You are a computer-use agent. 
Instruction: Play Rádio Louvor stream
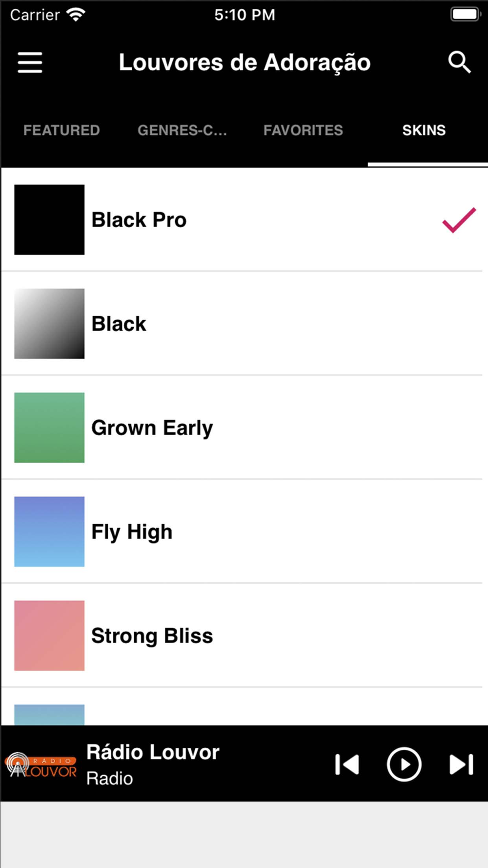(404, 764)
